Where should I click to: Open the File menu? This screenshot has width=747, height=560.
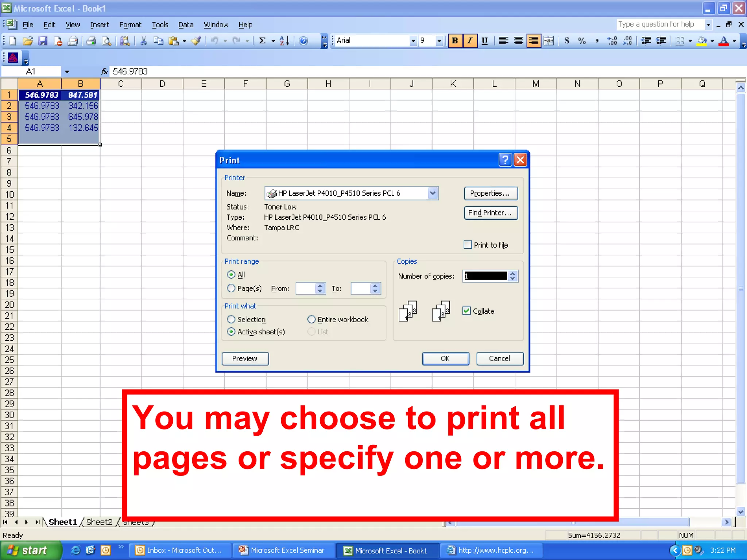[x=28, y=25]
